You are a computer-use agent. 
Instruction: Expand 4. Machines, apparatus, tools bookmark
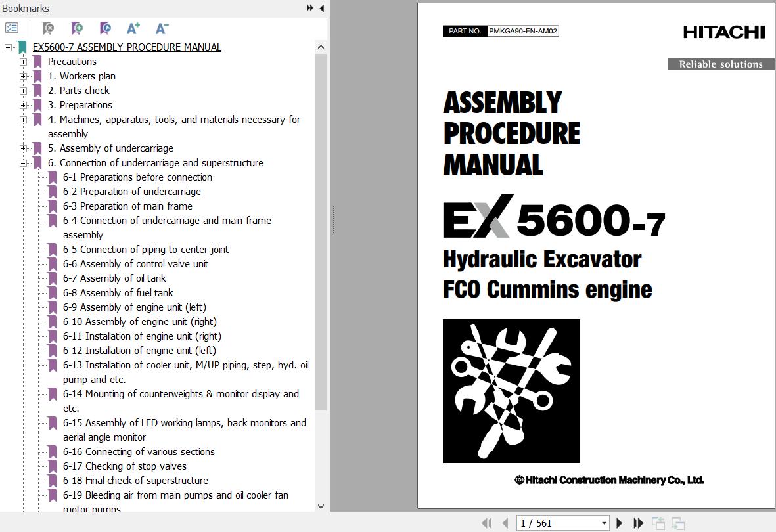click(23, 120)
